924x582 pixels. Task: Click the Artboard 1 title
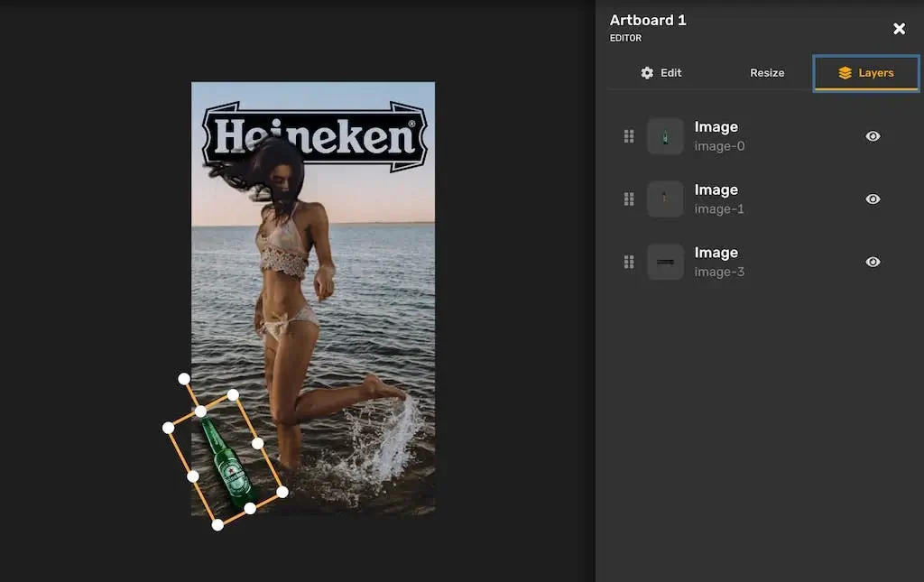(x=648, y=20)
